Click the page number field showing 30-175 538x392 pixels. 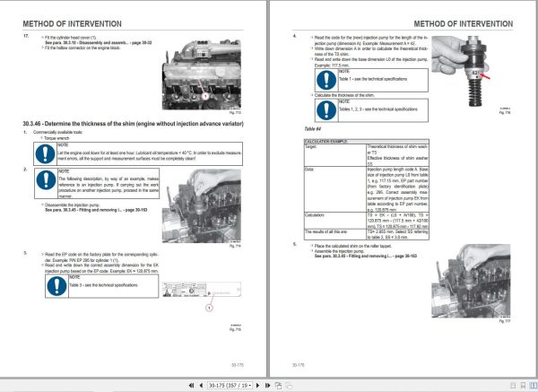pos(228,386)
